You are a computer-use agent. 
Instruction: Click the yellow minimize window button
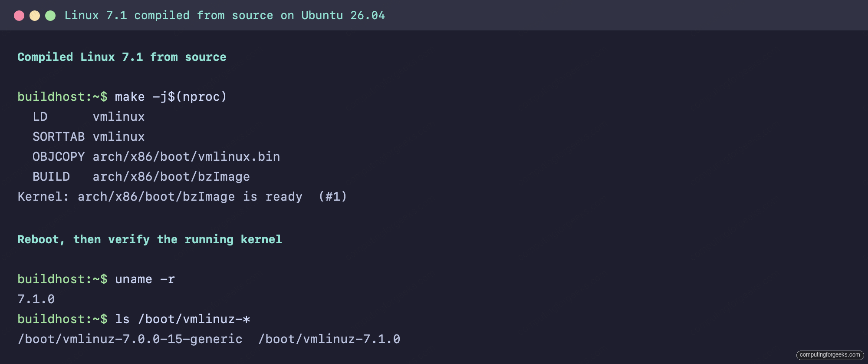coord(35,16)
